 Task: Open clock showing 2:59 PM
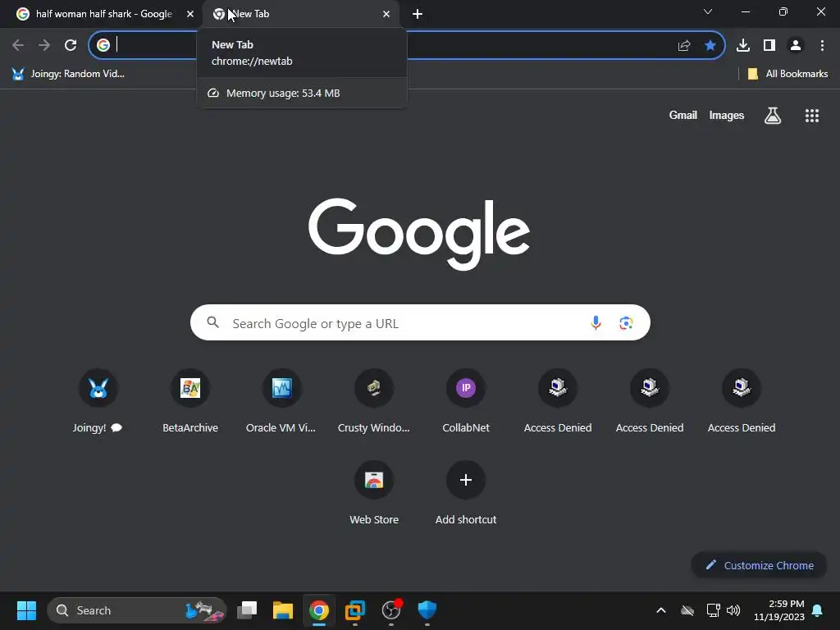[779, 610]
